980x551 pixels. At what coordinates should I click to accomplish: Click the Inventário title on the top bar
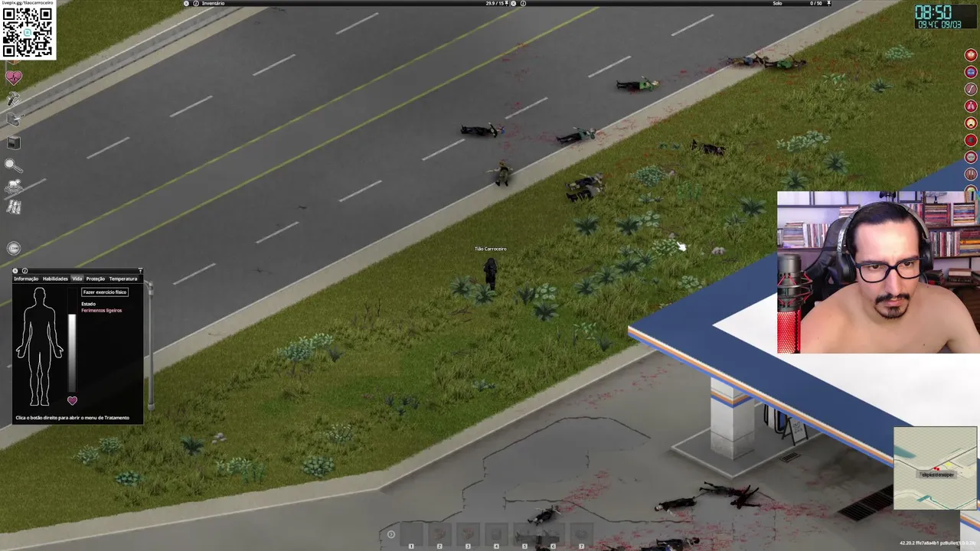213,3
